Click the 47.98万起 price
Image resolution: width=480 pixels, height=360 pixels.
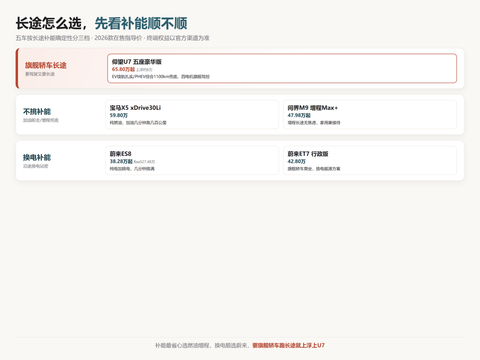299,115
